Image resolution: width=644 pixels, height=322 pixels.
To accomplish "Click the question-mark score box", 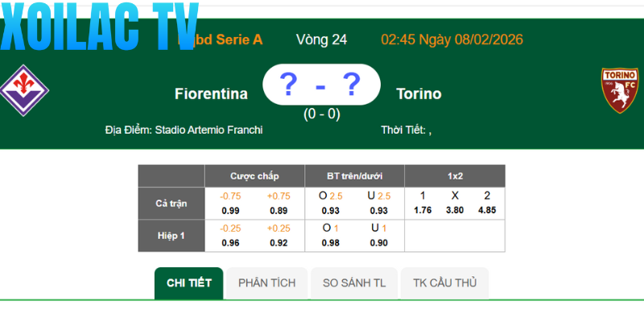I will (320, 85).
